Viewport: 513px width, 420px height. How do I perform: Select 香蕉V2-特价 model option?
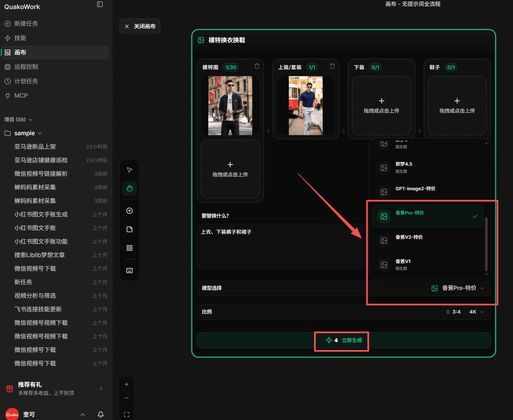pyautogui.click(x=428, y=241)
